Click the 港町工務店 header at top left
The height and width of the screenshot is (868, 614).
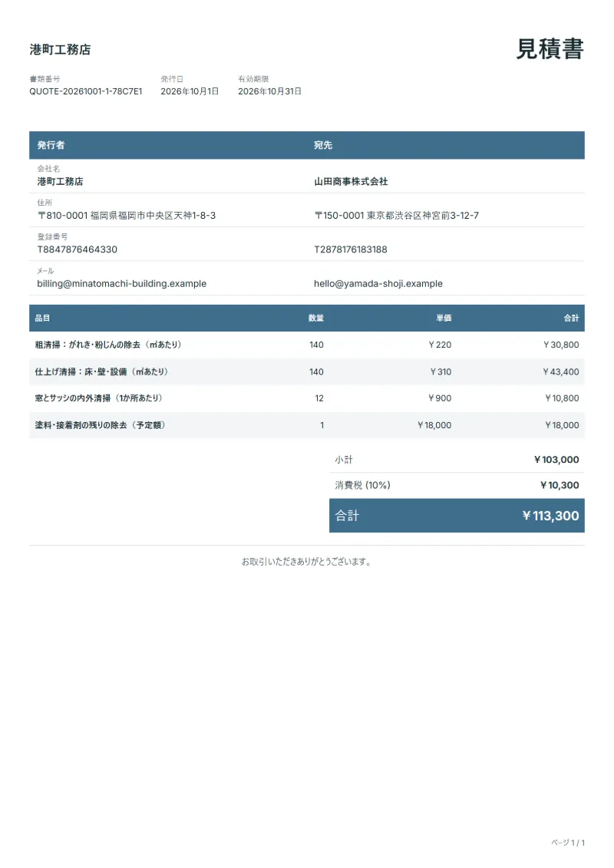(x=61, y=49)
